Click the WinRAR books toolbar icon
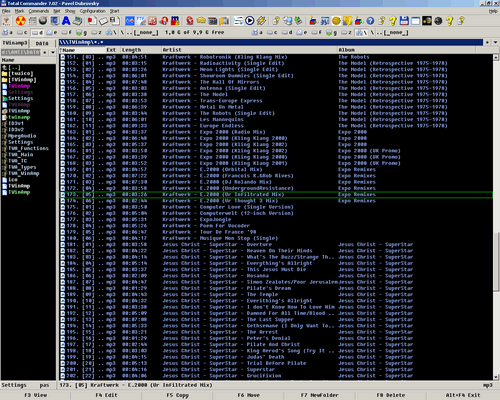This screenshot has width=500, height=400. coord(213,21)
